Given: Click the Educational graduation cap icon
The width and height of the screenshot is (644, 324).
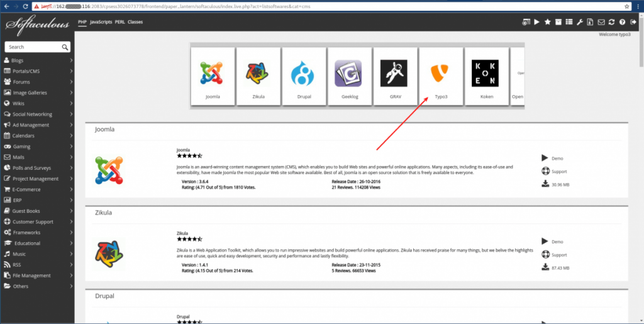Looking at the screenshot, I should [x=8, y=243].
